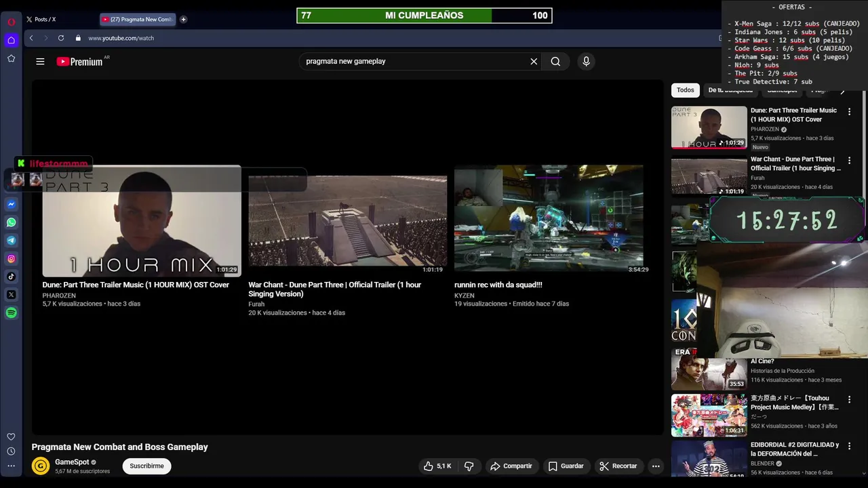The width and height of the screenshot is (868, 488).
Task: Open options for the EDIBORDIAL #2 video
Action: (x=849, y=447)
